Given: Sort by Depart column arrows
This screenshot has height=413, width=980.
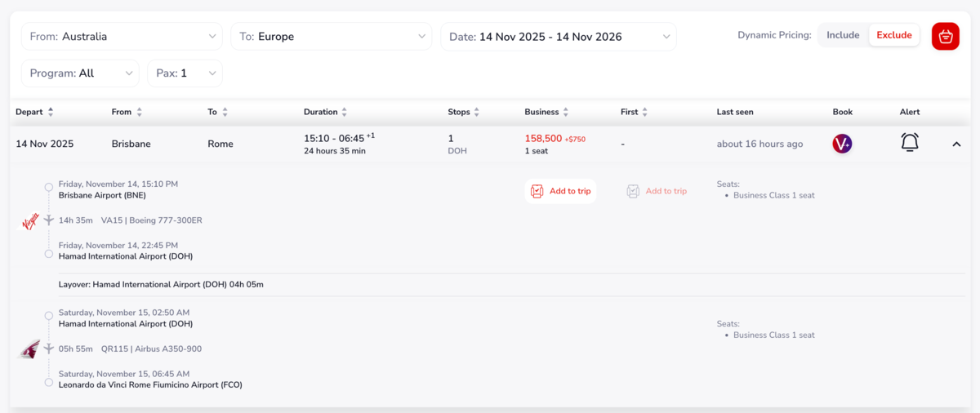Looking at the screenshot, I should click(51, 112).
